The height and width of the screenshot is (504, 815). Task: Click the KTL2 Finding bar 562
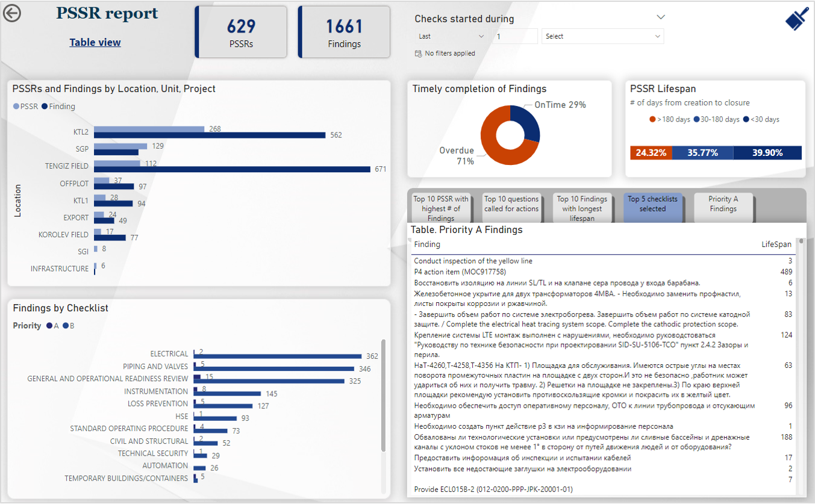pos(210,135)
